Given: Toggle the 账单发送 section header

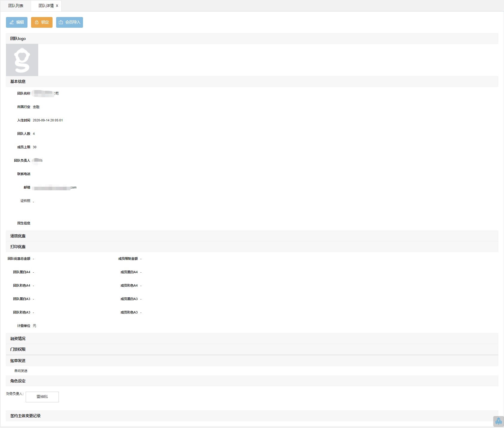Looking at the screenshot, I should (x=18, y=361).
